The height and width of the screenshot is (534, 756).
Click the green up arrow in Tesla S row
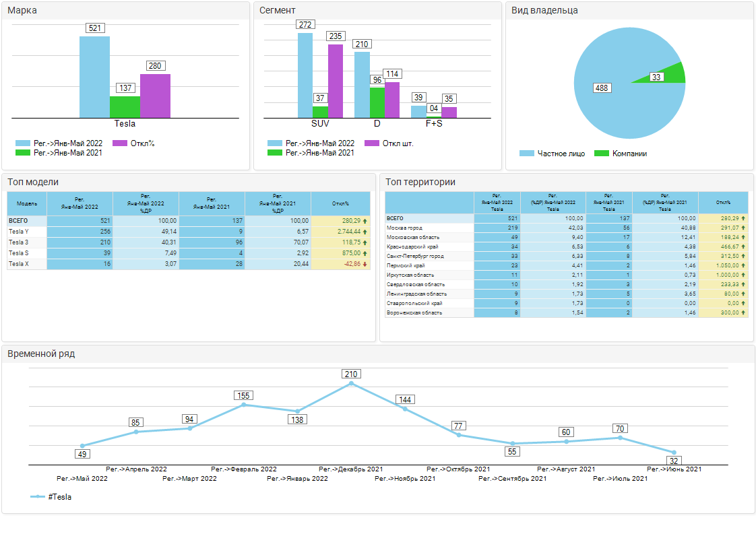point(365,253)
